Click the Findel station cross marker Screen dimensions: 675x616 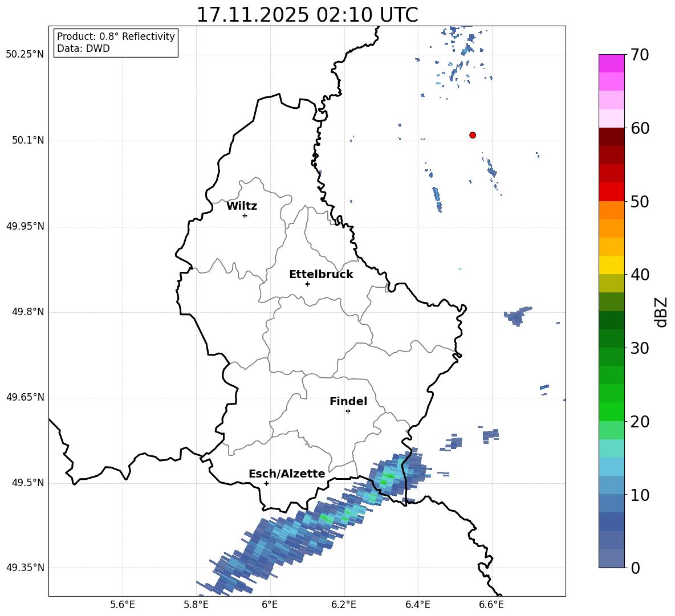(x=348, y=411)
